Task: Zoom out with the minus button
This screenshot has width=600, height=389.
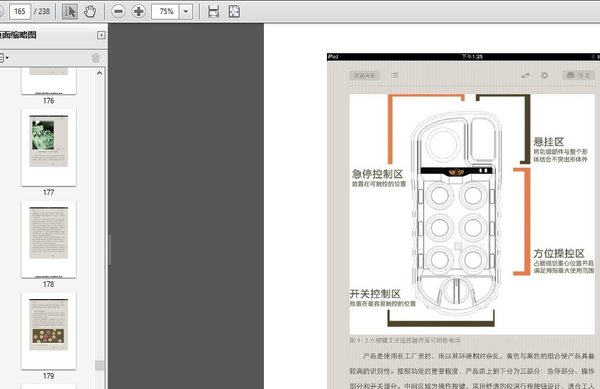Action: (118, 11)
